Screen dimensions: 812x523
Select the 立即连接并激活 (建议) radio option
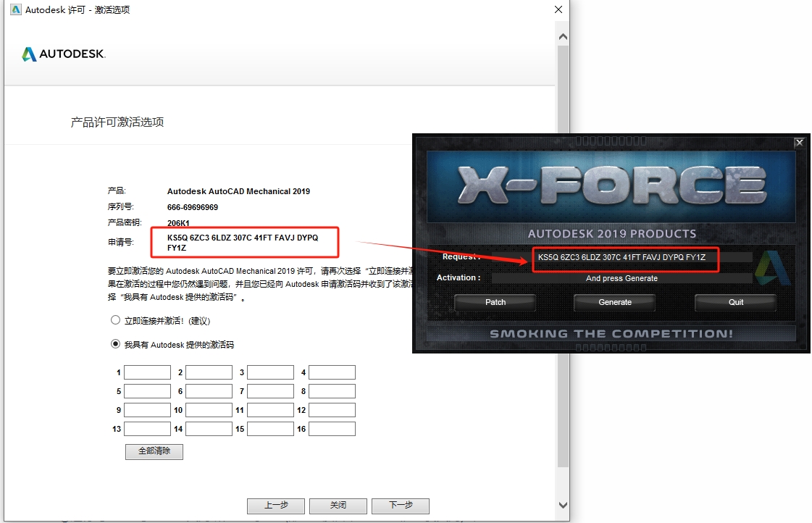pos(115,320)
